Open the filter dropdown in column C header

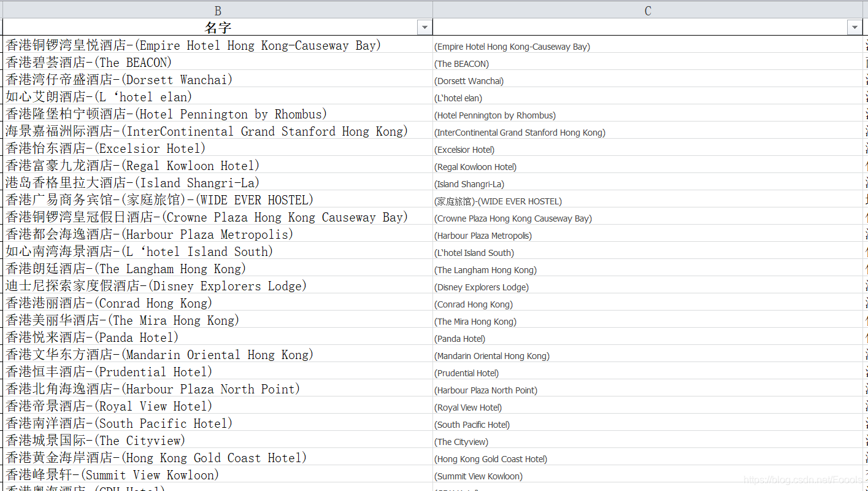pyautogui.click(x=855, y=28)
